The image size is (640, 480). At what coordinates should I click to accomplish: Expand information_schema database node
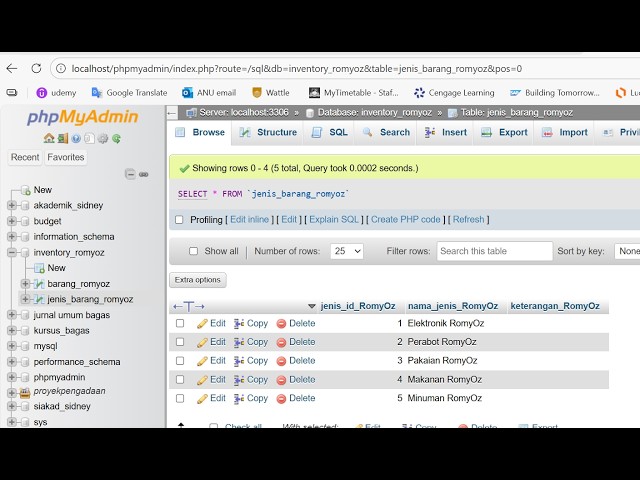(x=12, y=237)
